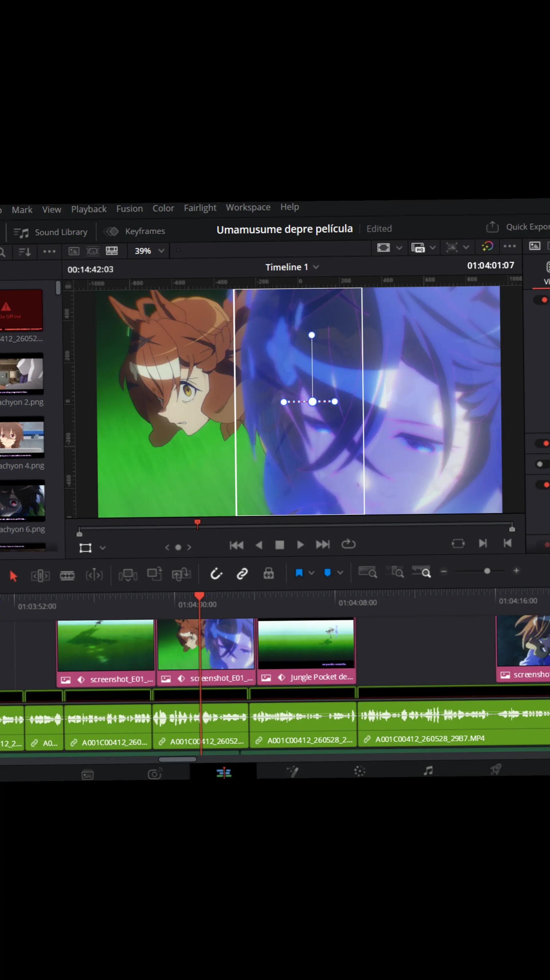Click the Quick Export text button
The image size is (550, 980).
click(x=528, y=227)
